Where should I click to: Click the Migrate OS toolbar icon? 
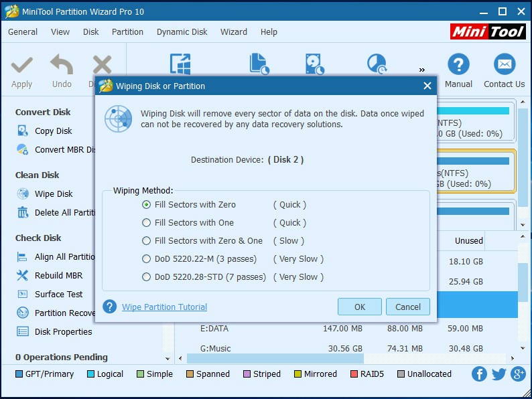point(180,64)
